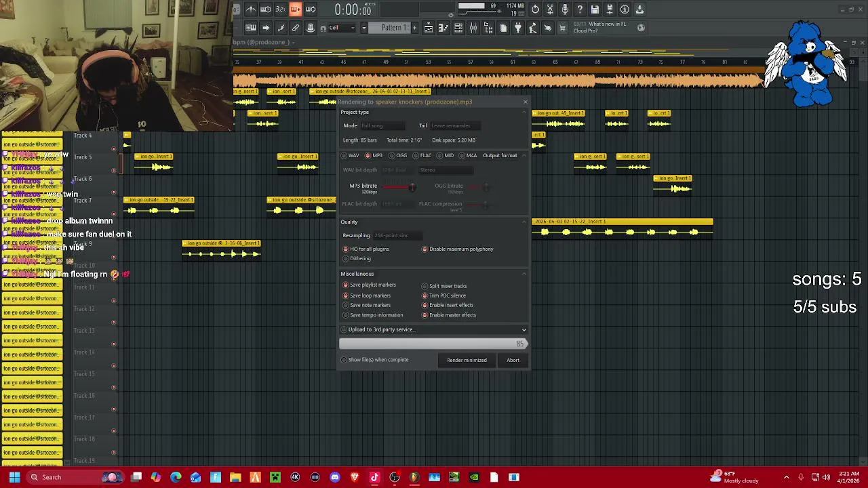Screen dimensions: 868x488
Task: Click the audio editor scissors icon
Action: pos(549,9)
